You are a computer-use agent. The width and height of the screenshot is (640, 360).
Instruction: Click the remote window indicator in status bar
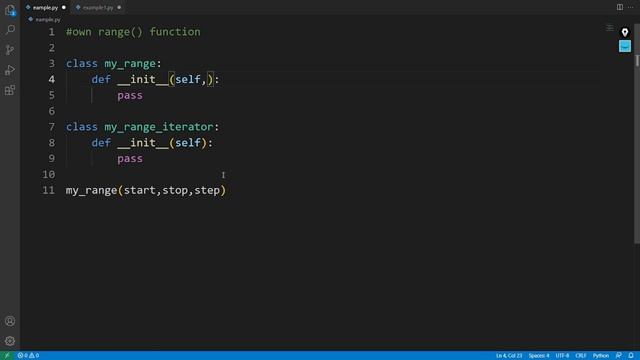(7, 356)
